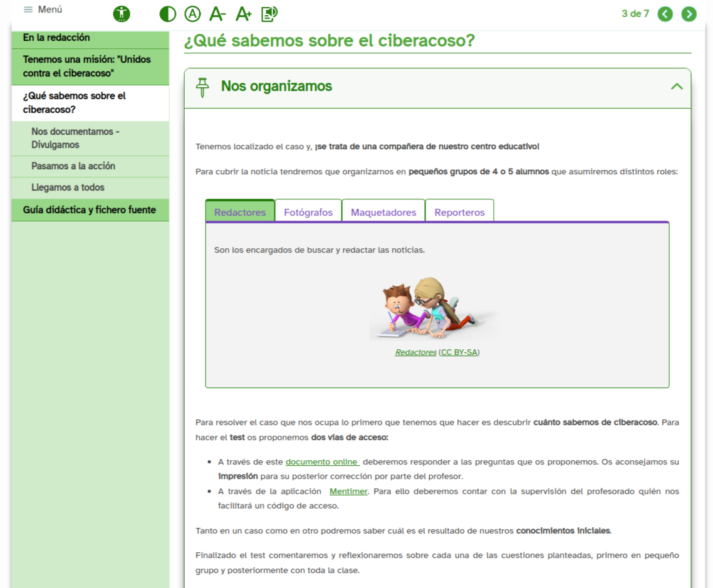Open the accessibility options icon
The image size is (713, 588).
tap(122, 14)
